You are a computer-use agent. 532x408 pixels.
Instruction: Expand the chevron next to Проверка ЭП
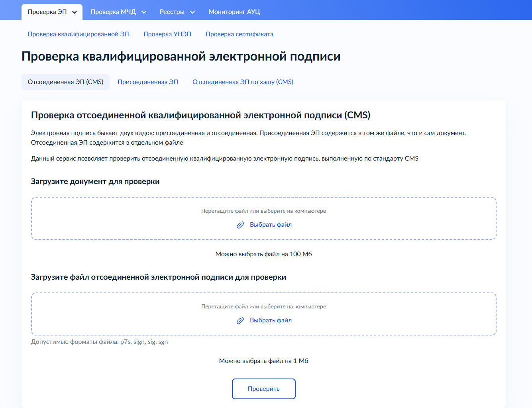(75, 12)
